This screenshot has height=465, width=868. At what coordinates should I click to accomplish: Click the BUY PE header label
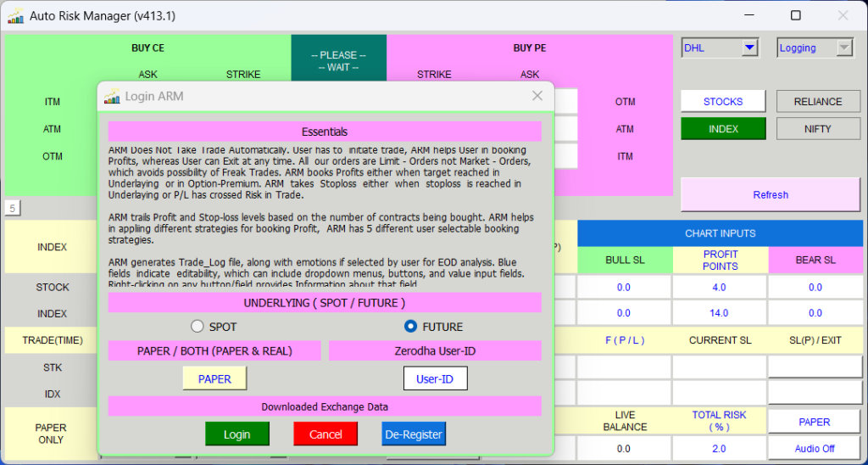click(530, 48)
